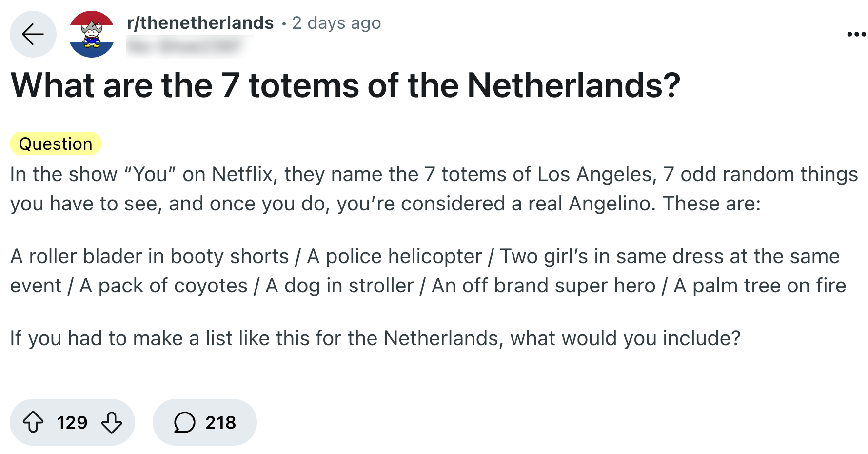This screenshot has width=868, height=454.
Task: Click "An off brand super hero" text
Action: click(543, 286)
